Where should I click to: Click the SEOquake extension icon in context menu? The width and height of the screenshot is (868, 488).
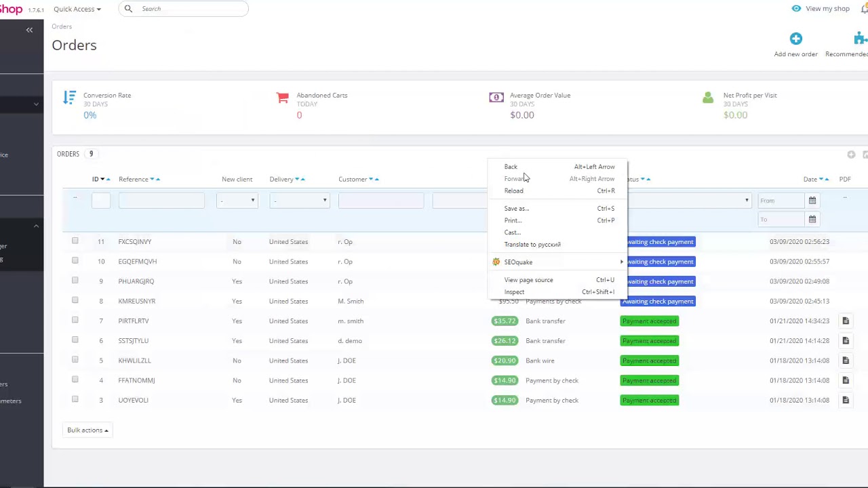click(x=496, y=262)
